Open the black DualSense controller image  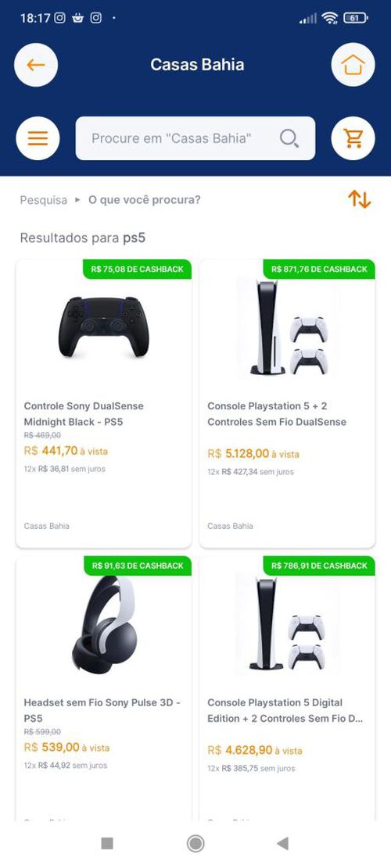(103, 327)
